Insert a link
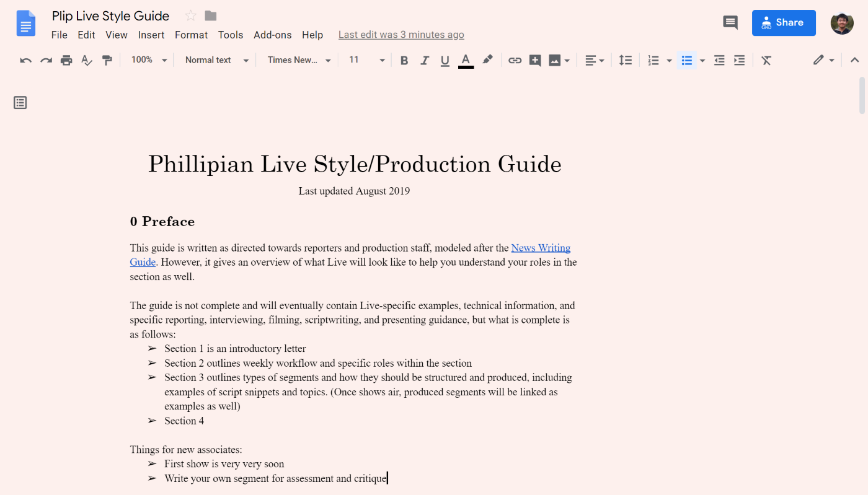Image resolution: width=868 pixels, height=495 pixels. click(515, 59)
